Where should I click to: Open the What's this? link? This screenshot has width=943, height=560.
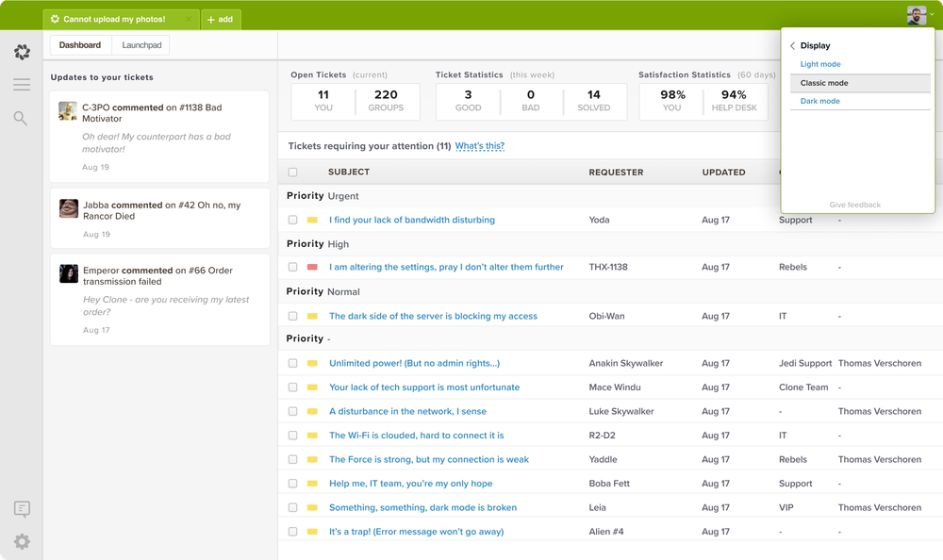coord(481,146)
